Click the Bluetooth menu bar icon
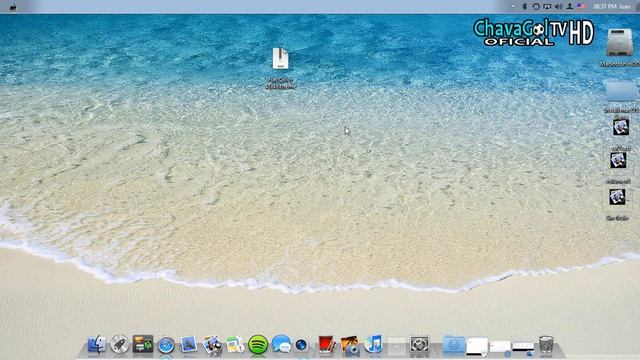The height and width of the screenshot is (360, 640). click(524, 6)
